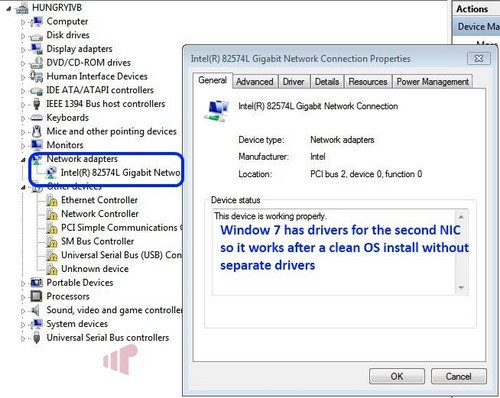Click the Ethernet Controller warning icon

point(52,200)
